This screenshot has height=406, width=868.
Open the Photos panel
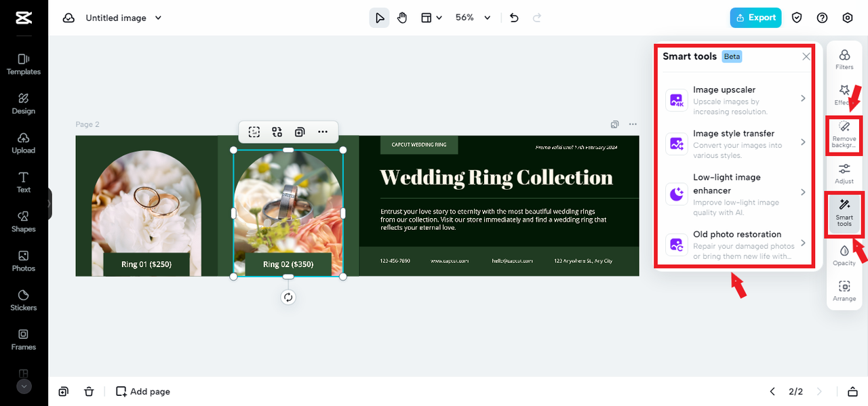click(x=24, y=261)
